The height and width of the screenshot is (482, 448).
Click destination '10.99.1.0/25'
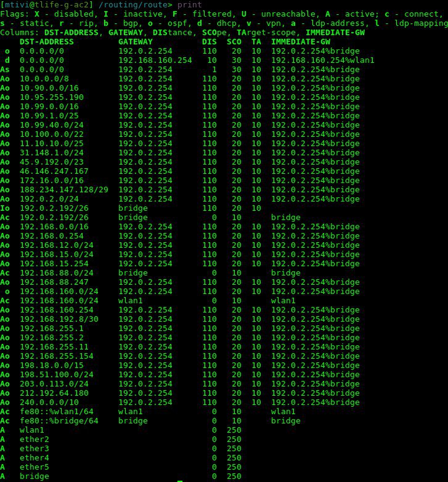[49, 116]
